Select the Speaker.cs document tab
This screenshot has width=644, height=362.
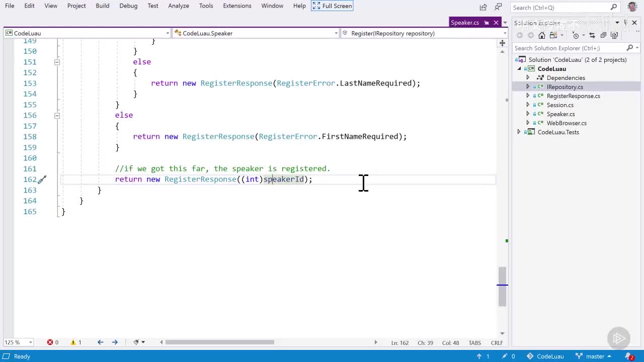(465, 23)
